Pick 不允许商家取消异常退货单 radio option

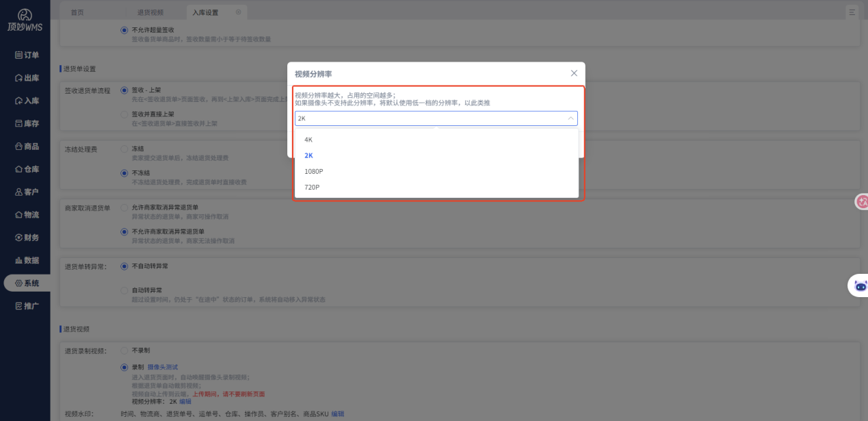124,231
